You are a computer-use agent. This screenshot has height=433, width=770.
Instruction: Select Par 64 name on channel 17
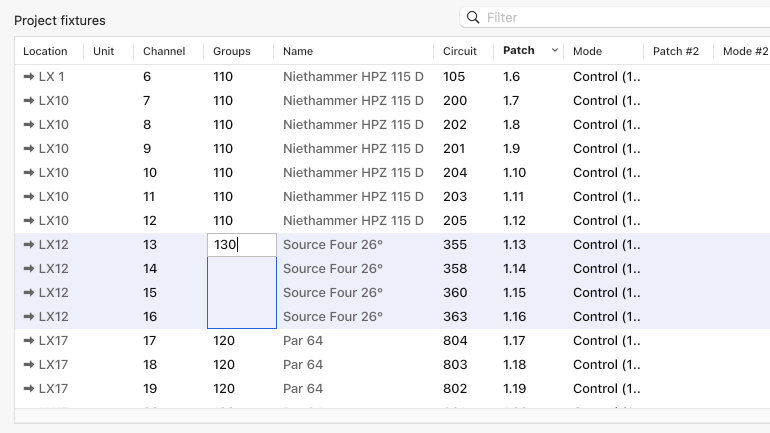point(303,341)
